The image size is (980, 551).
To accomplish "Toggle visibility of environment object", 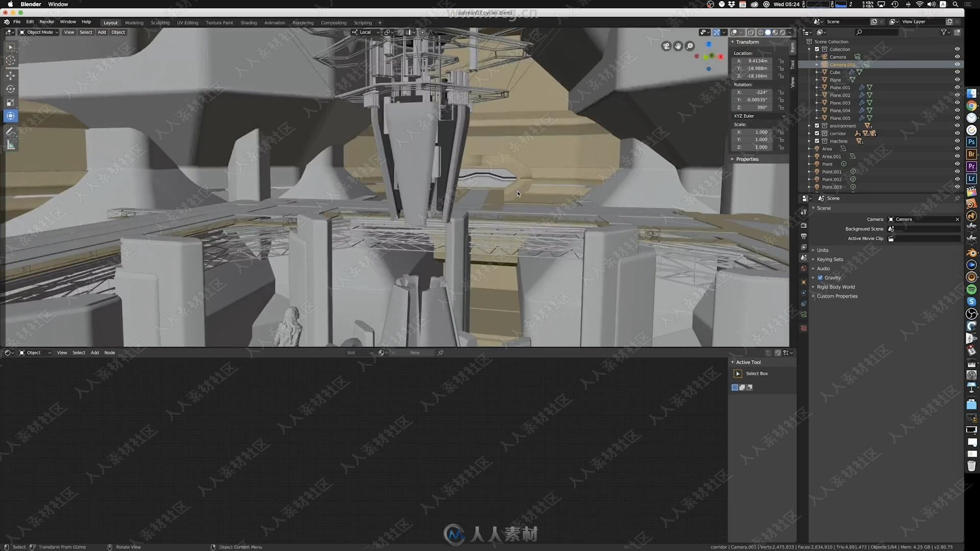I will (957, 125).
